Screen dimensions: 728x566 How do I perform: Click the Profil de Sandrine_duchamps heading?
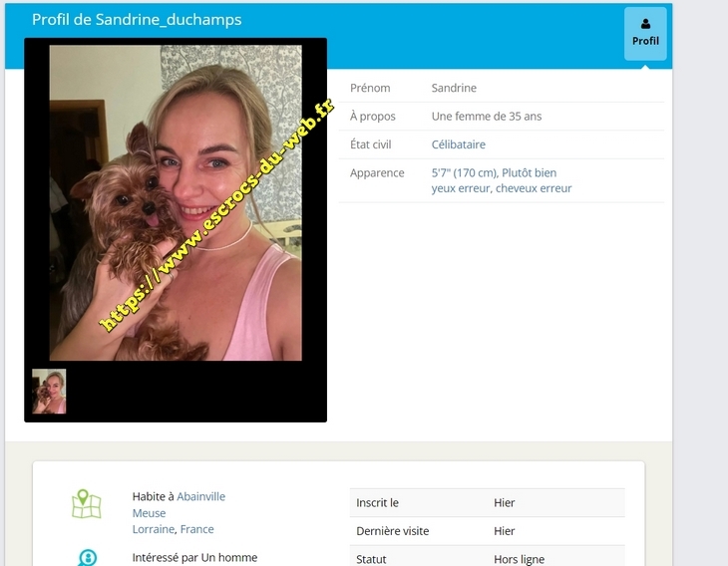tap(137, 20)
